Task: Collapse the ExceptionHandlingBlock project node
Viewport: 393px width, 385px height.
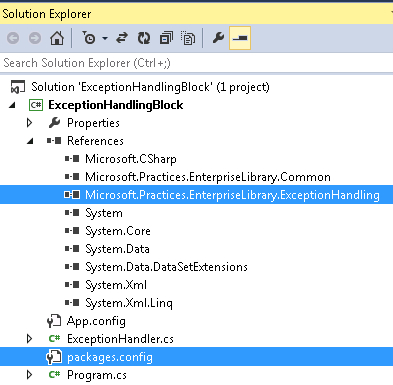Action: (12, 105)
